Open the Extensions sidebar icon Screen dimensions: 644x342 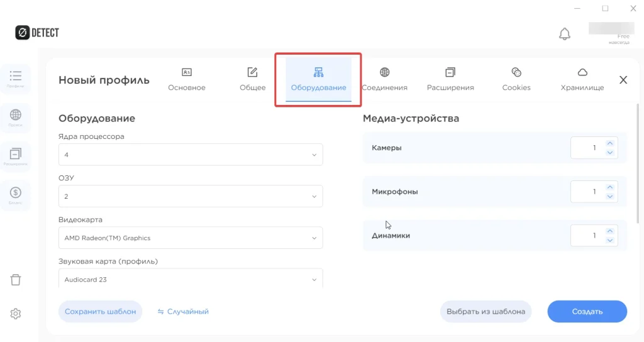(16, 157)
